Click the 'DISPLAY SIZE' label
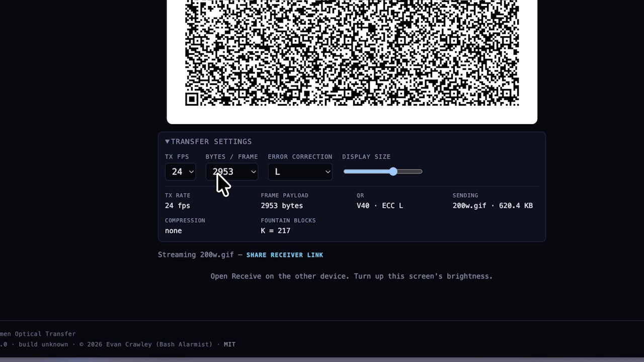 pyautogui.click(x=366, y=157)
